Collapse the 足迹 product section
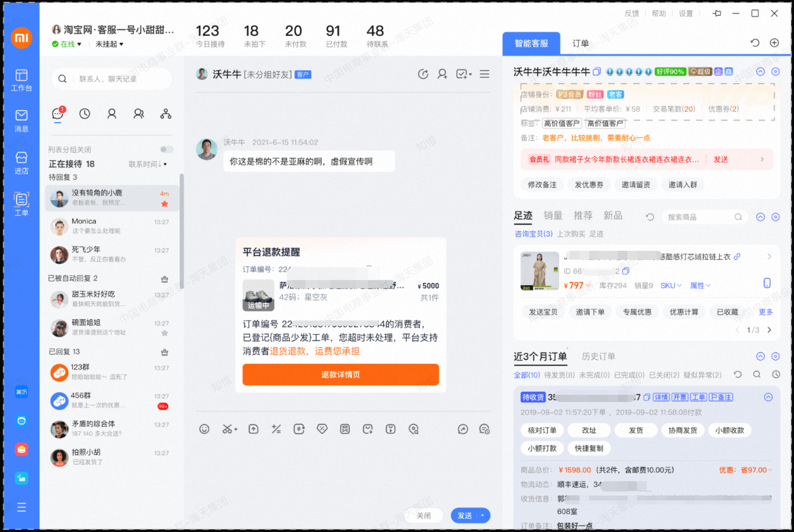The width and height of the screenshot is (794, 532). 760,217
